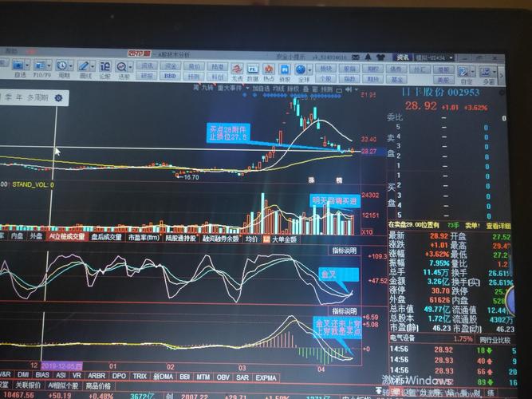Image resolution: width=532 pixels, height=399 pixels.
Task: Open the 全球 globe icon
Action: click(301, 69)
